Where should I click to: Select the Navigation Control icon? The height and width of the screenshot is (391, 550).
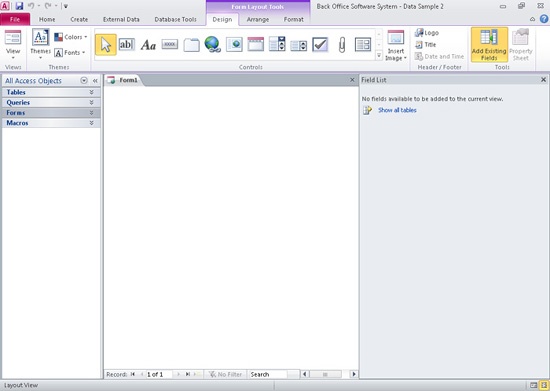[256, 45]
